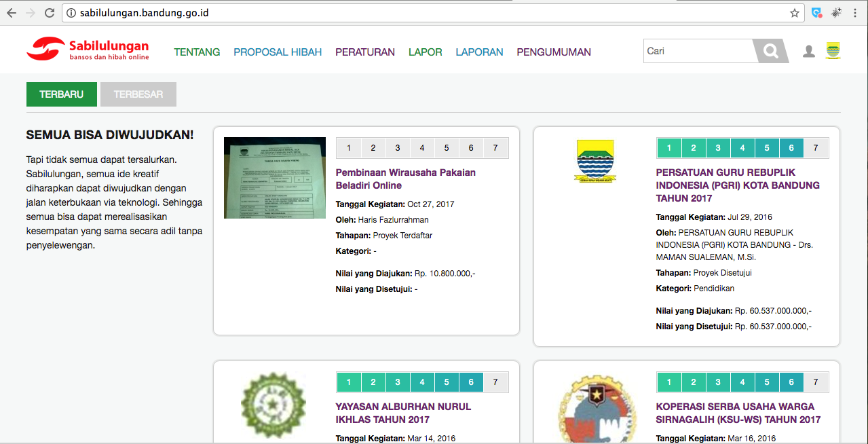The width and height of the screenshot is (868, 444).
Task: Click the date 'Mar 16, 2016'
Action: coord(751,439)
